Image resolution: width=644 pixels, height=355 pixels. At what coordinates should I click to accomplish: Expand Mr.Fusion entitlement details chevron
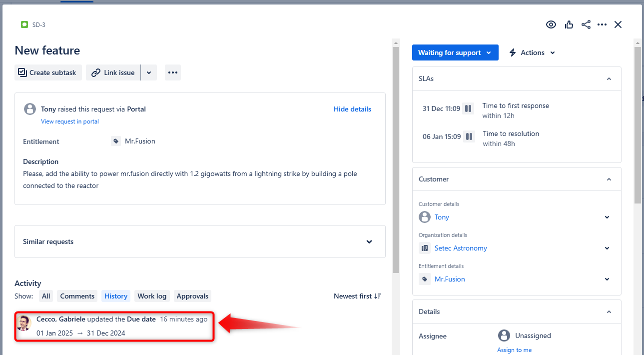(607, 279)
